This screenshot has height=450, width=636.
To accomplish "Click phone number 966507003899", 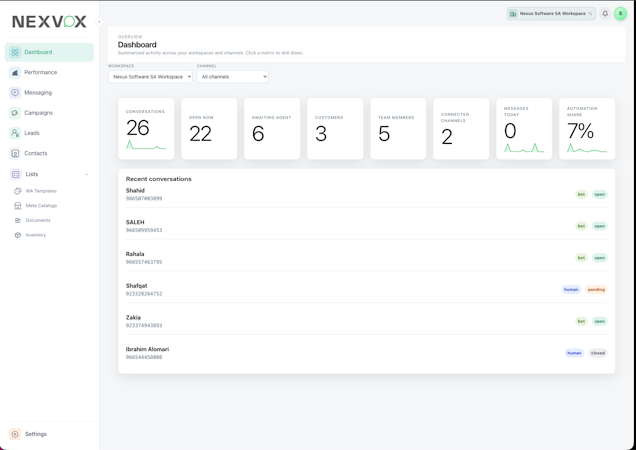I will click(144, 198).
